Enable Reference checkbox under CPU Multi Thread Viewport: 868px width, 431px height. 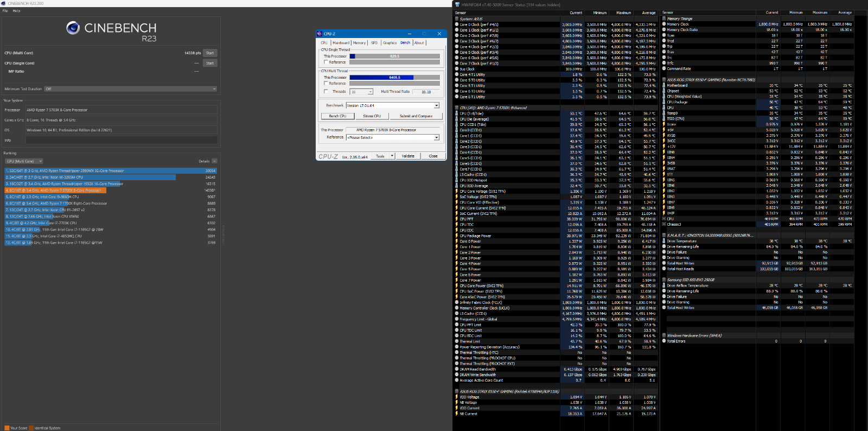tap(325, 83)
